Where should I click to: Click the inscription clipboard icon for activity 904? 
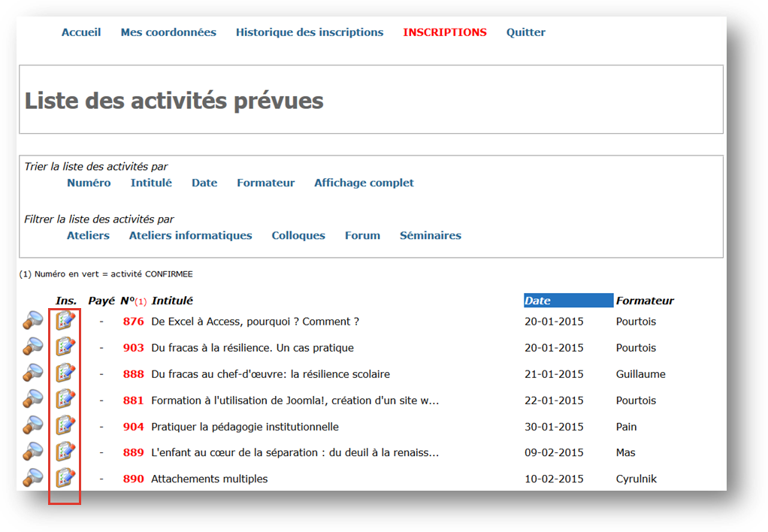point(65,426)
